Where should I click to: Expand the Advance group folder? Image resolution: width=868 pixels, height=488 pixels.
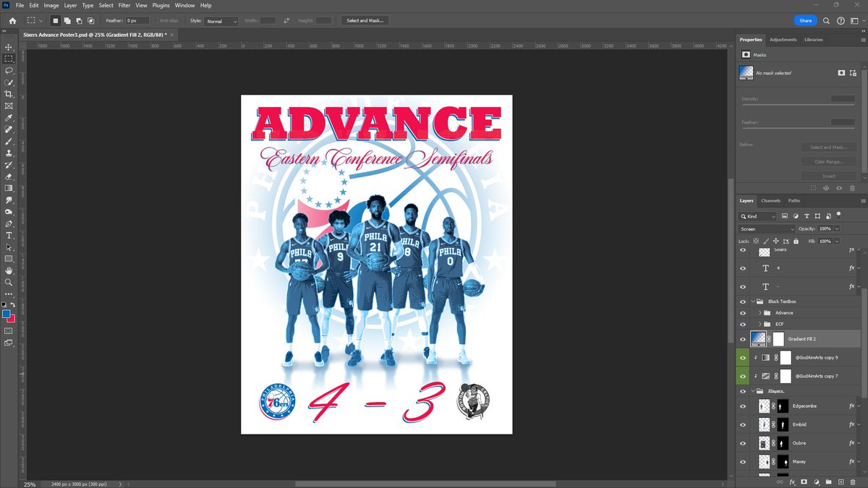(760, 313)
